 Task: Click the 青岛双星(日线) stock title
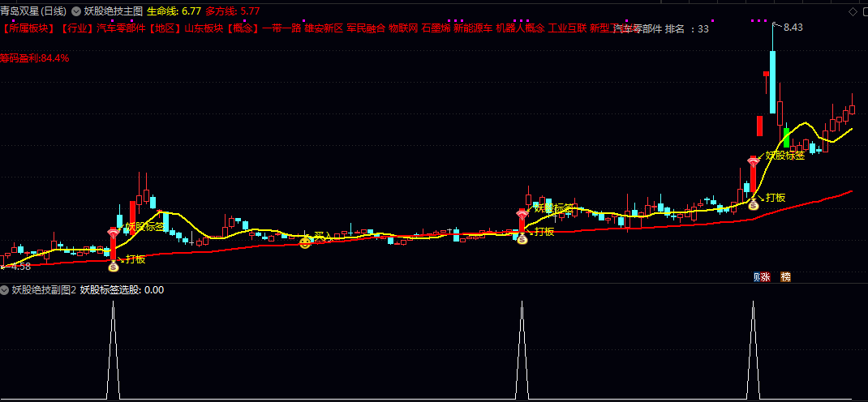33,11
